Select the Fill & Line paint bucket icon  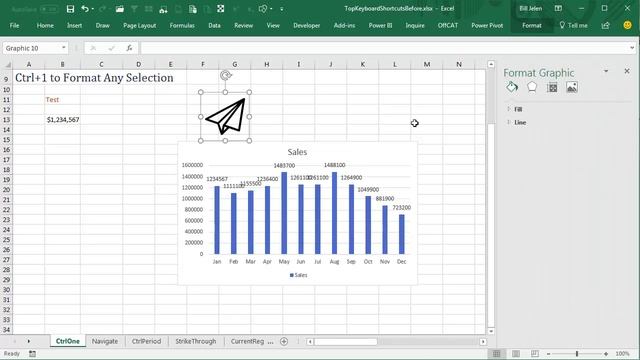click(x=512, y=87)
